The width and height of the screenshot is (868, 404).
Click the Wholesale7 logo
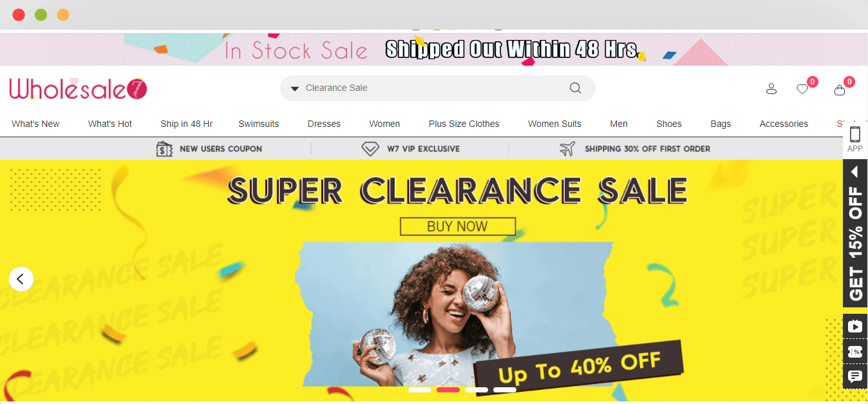[78, 88]
